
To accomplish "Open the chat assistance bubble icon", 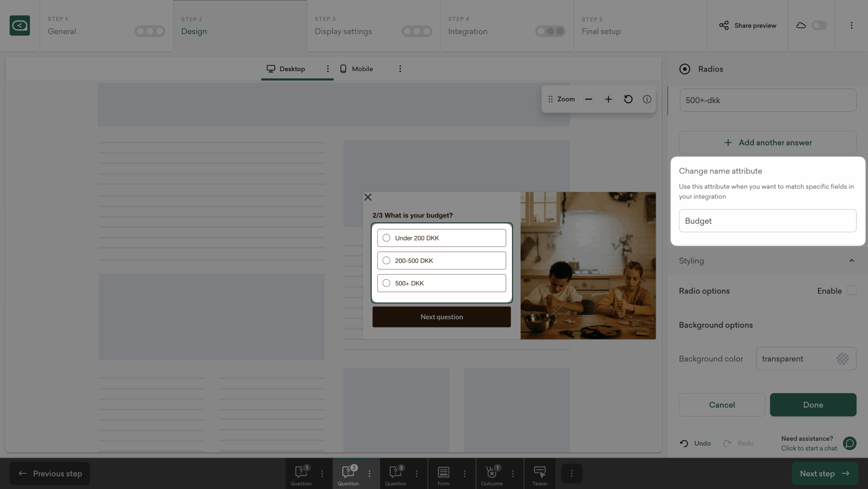I will (849, 443).
